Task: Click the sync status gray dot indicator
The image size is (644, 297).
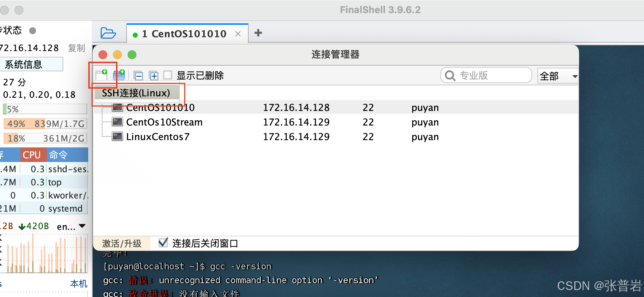Action: pyautogui.click(x=32, y=31)
